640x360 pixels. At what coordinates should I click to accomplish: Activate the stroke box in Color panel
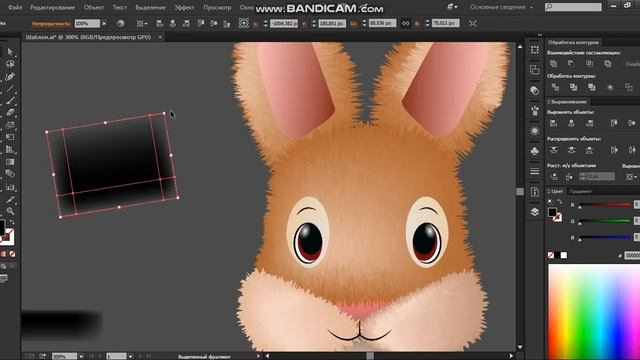point(557,217)
